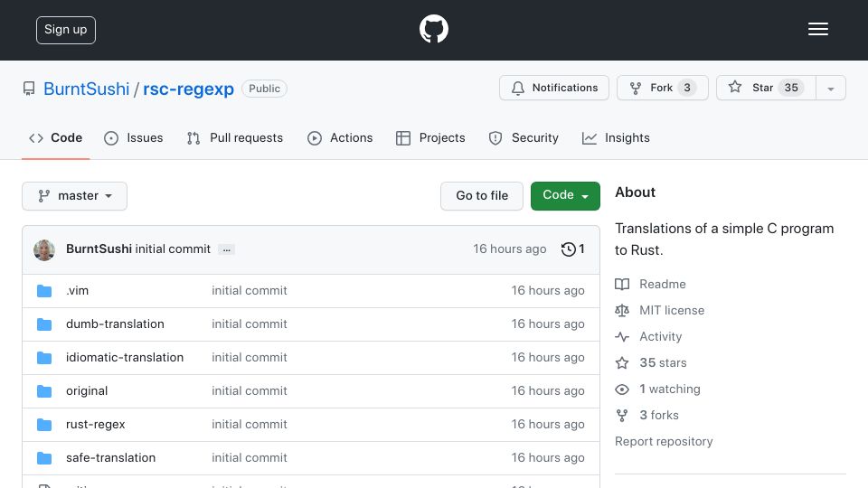Click the GitHub Octocat logo

433,29
